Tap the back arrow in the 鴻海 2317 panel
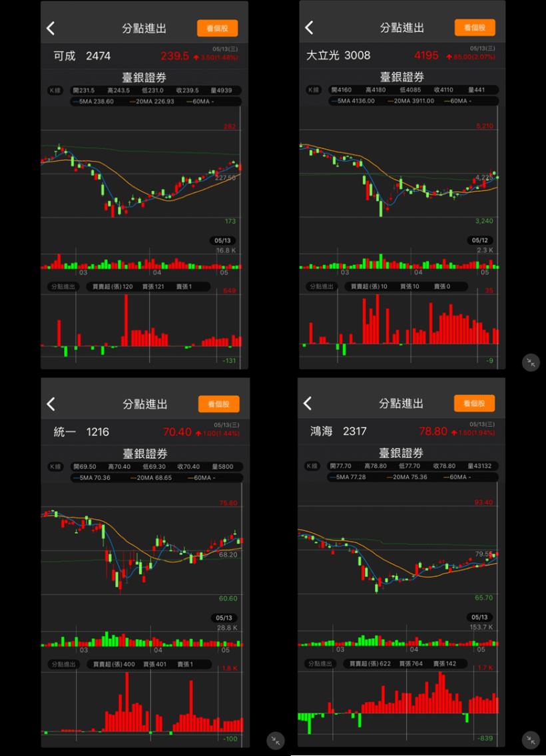The height and width of the screenshot is (756, 546). click(x=308, y=403)
